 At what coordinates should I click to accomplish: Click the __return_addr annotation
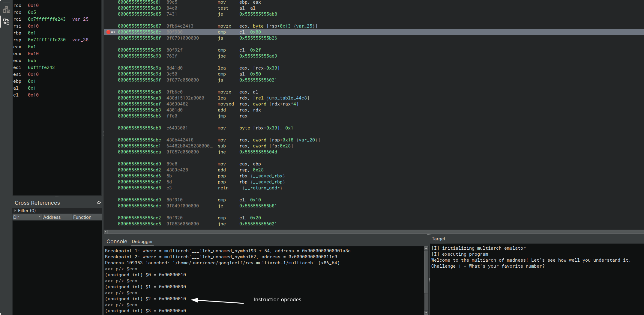262,188
